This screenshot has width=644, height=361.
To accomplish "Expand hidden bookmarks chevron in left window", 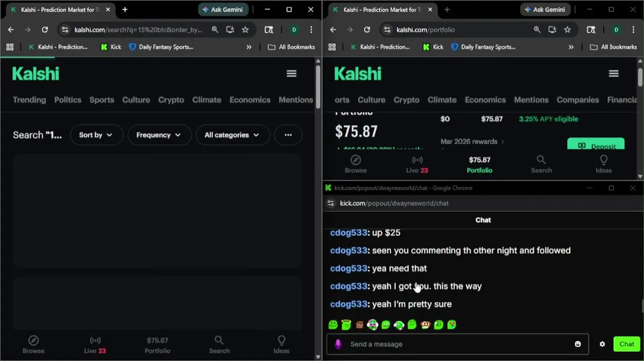I will 249,47.
